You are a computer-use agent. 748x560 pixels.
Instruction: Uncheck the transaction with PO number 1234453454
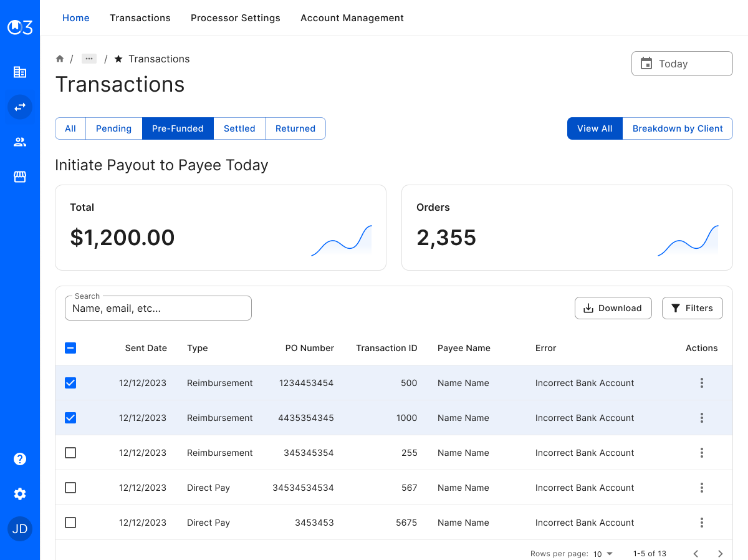point(70,383)
